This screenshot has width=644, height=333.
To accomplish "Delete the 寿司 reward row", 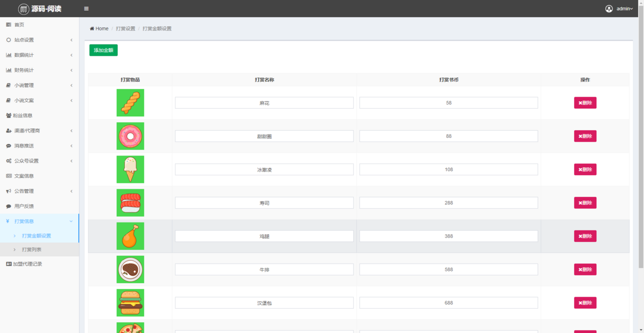I will click(585, 203).
